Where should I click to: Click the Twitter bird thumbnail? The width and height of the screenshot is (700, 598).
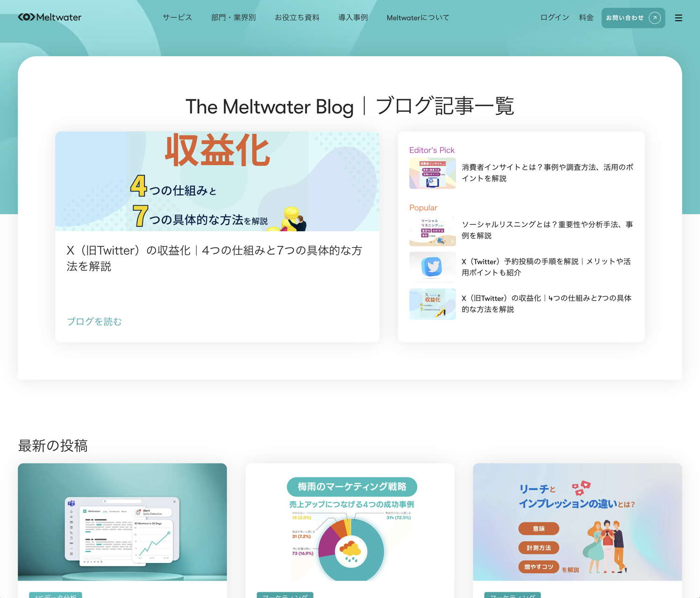coord(432,267)
